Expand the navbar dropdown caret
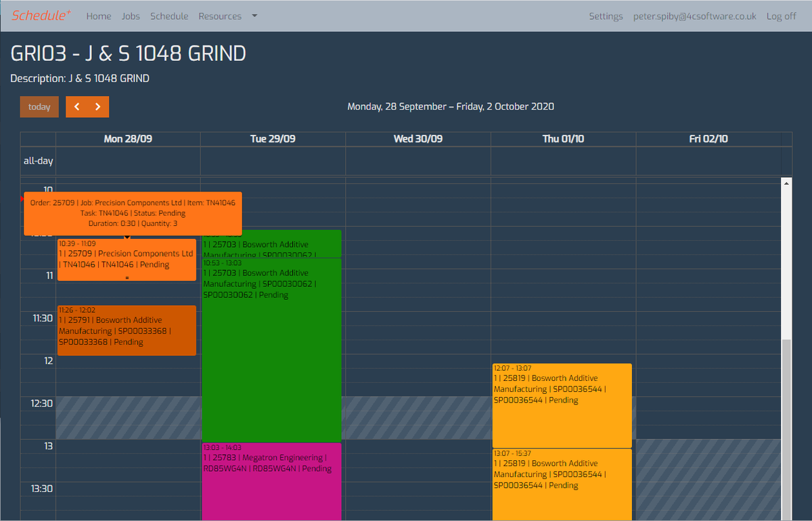The image size is (812, 521). [x=254, y=16]
